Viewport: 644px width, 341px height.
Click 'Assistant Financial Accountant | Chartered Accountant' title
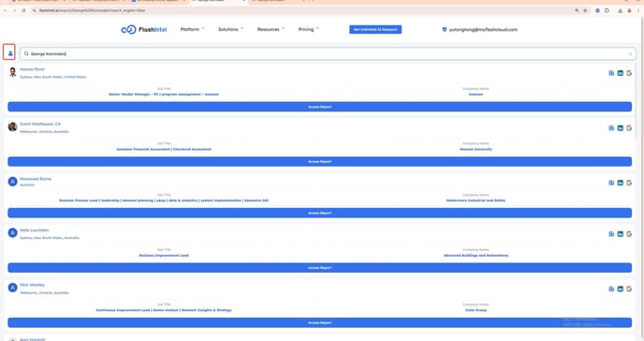tap(164, 150)
